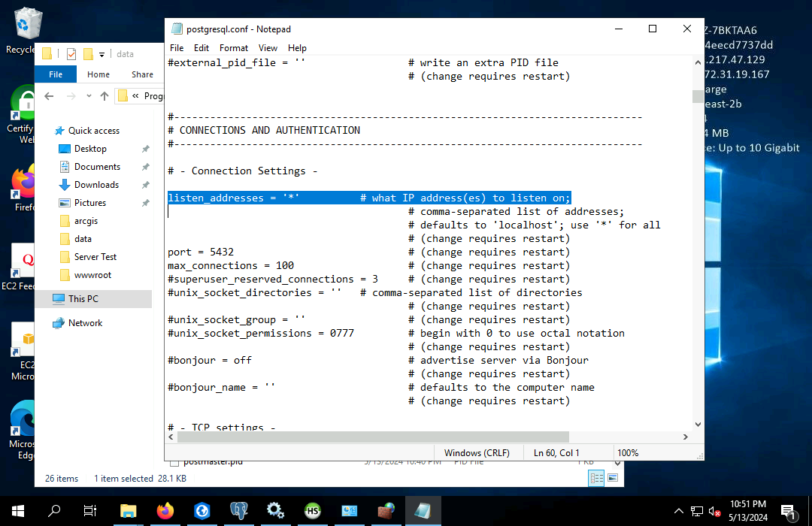Open the Format menu in Notepad
812x526 pixels.
coord(234,48)
